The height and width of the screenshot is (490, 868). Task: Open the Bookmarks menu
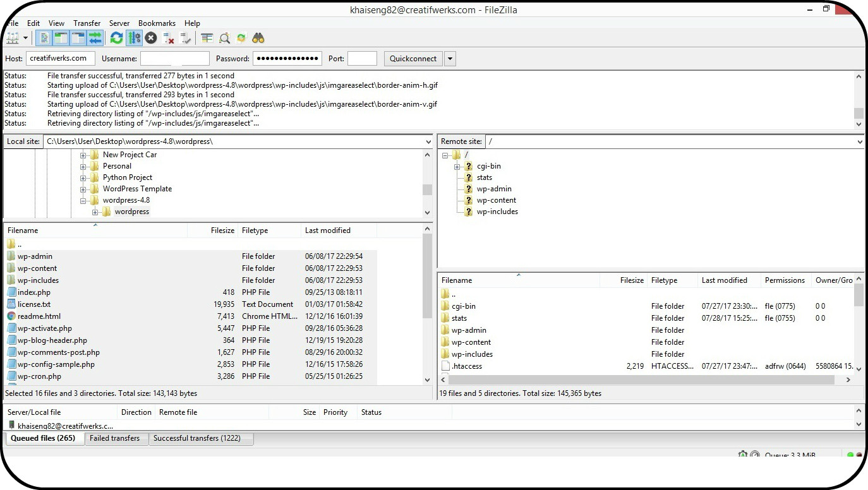pos(157,23)
